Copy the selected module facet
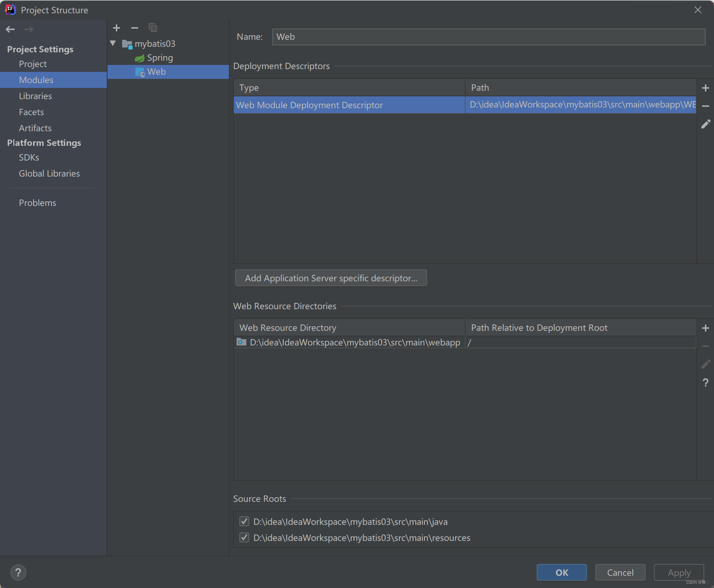This screenshot has height=588, width=714. (153, 28)
